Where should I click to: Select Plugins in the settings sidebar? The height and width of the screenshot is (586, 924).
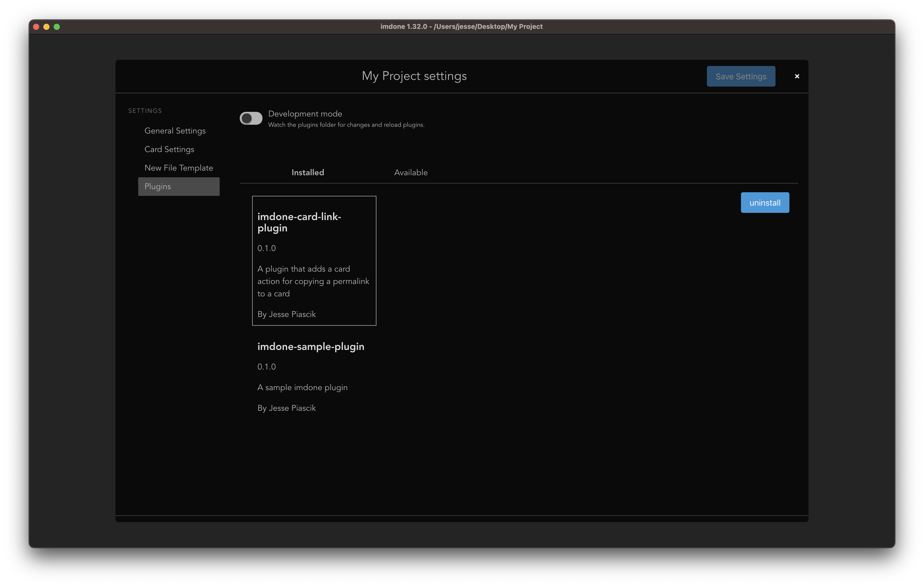179,186
